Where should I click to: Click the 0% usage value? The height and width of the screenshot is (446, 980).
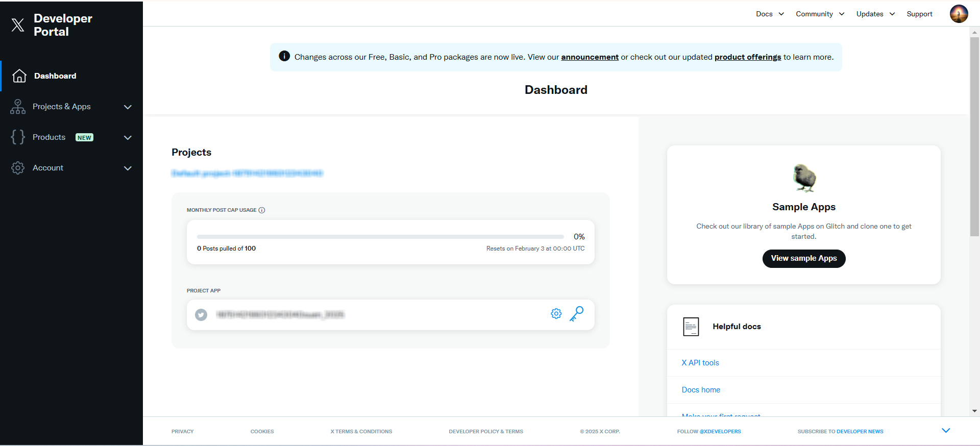[579, 237]
